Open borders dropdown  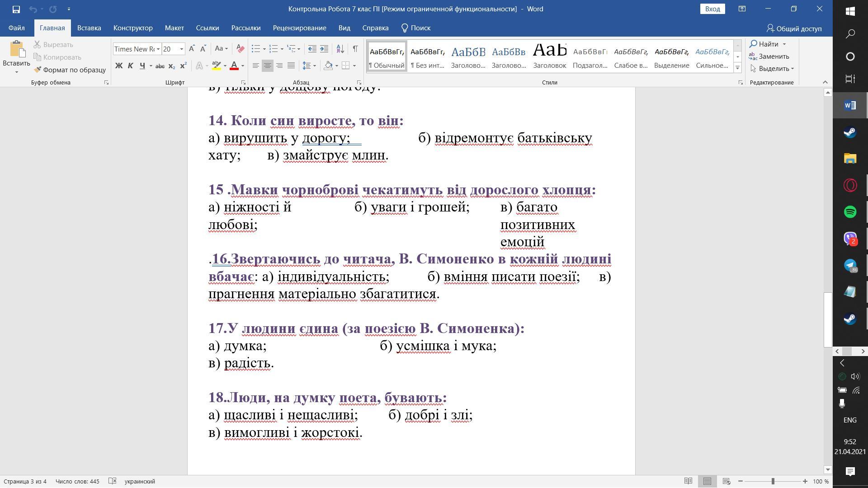[x=354, y=66]
